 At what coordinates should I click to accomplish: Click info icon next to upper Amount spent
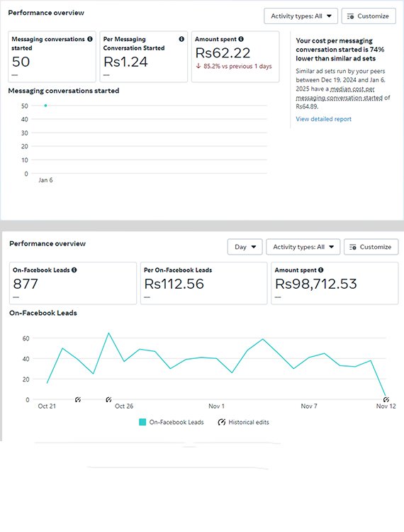tap(241, 39)
